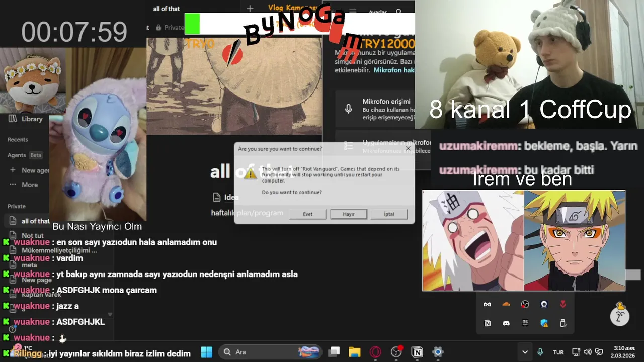The height and width of the screenshot is (362, 644).
Task: Click the warning triangle icon in dialog
Action: click(250, 174)
